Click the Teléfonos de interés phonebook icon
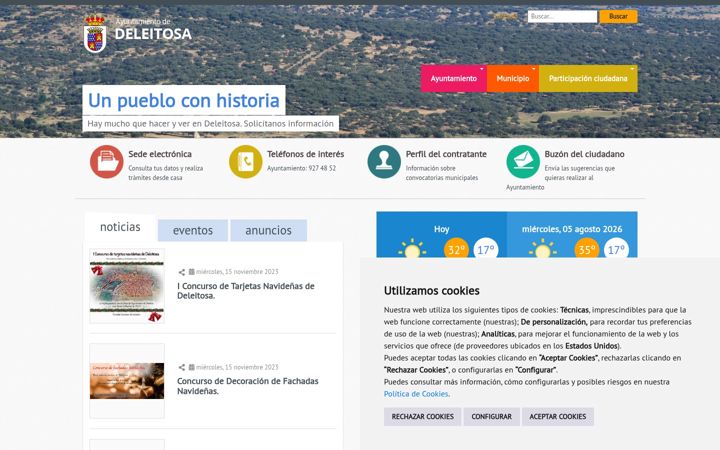Viewport: 720px width, 450px height. [x=246, y=162]
